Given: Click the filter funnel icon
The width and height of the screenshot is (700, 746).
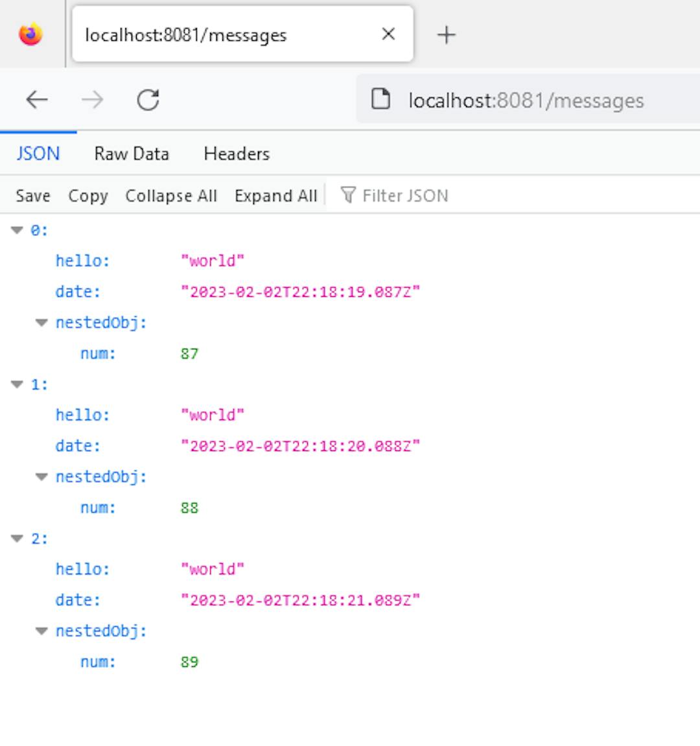Looking at the screenshot, I should (348, 195).
